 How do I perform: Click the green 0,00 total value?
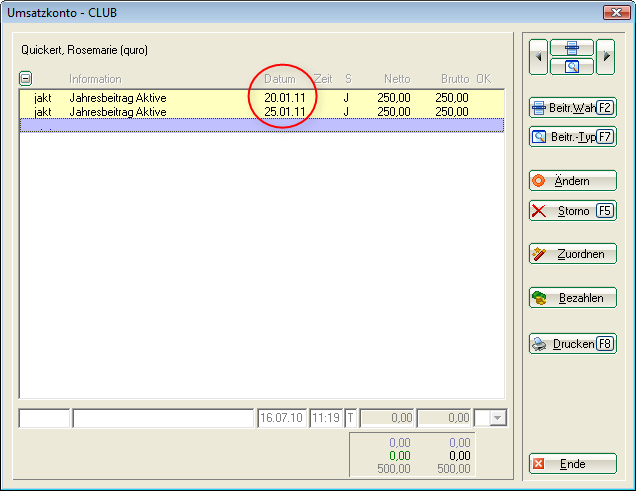coord(400,456)
